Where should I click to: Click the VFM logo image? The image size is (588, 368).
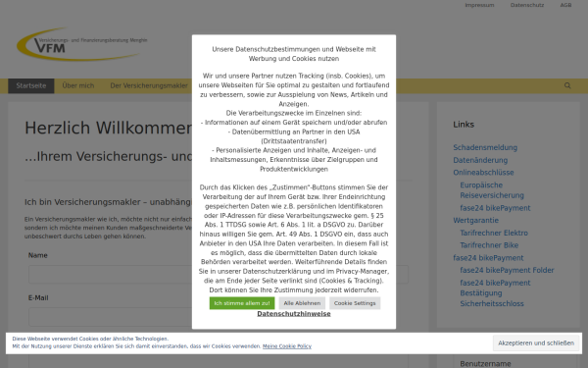point(82,44)
